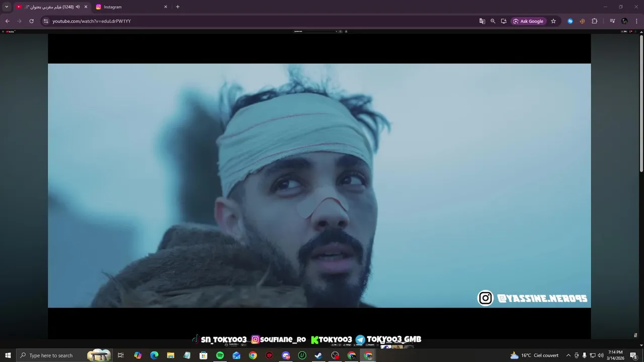Open the volume control speaker icon
Screen dimensions: 644x362
click(600, 355)
